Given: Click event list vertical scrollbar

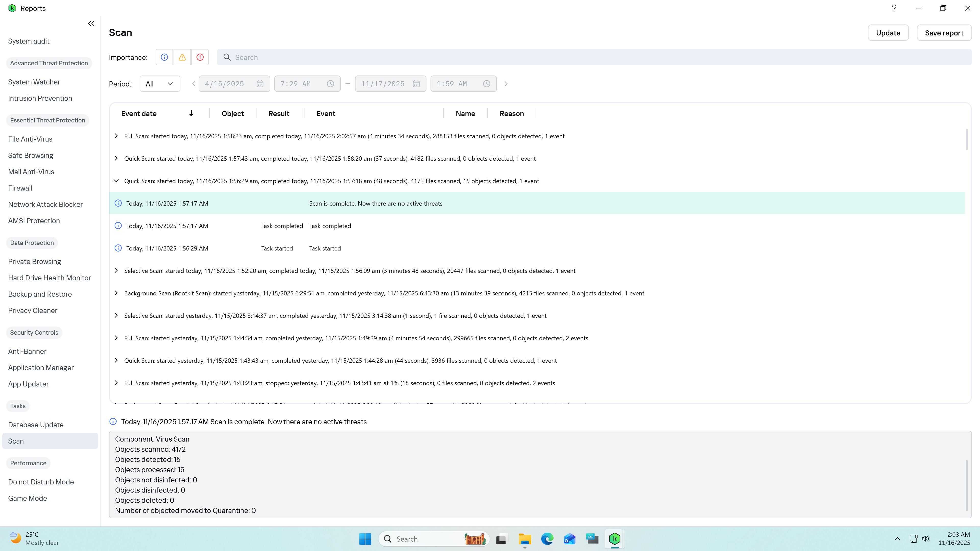Looking at the screenshot, I should [x=967, y=140].
